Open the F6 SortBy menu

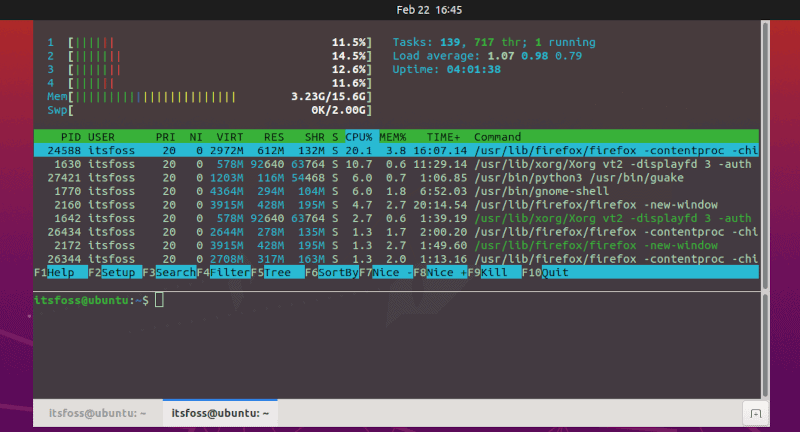(338, 272)
